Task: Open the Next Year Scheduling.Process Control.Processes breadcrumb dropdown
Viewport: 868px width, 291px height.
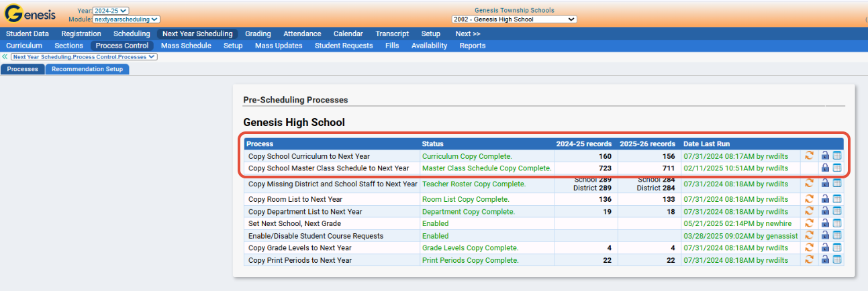Action: point(84,57)
